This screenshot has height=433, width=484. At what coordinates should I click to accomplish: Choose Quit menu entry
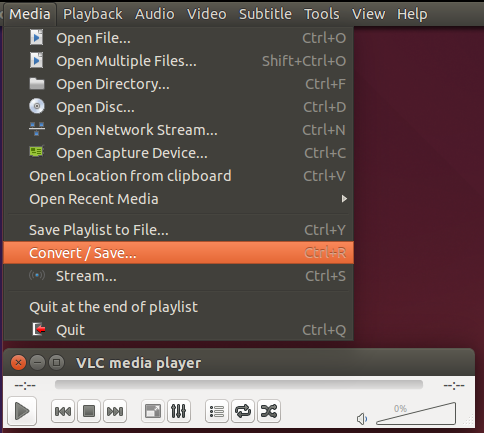click(x=178, y=330)
